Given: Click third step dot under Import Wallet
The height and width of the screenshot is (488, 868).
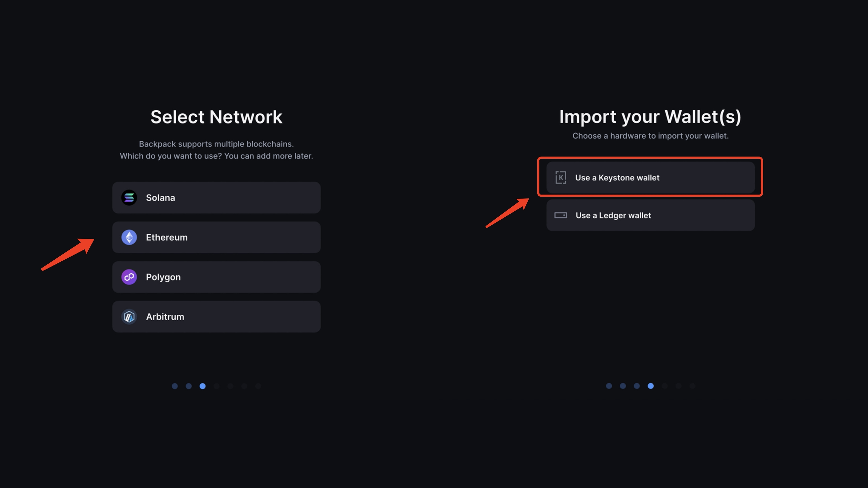Looking at the screenshot, I should (637, 386).
